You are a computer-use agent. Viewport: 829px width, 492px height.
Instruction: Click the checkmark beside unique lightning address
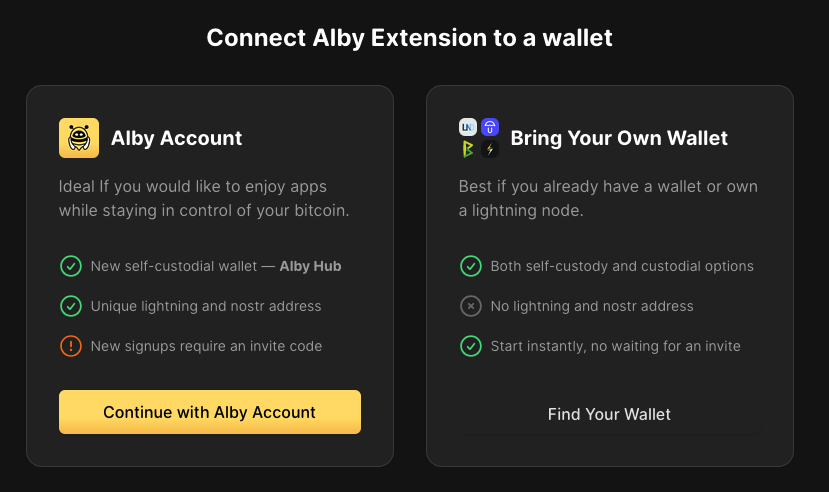[70, 306]
